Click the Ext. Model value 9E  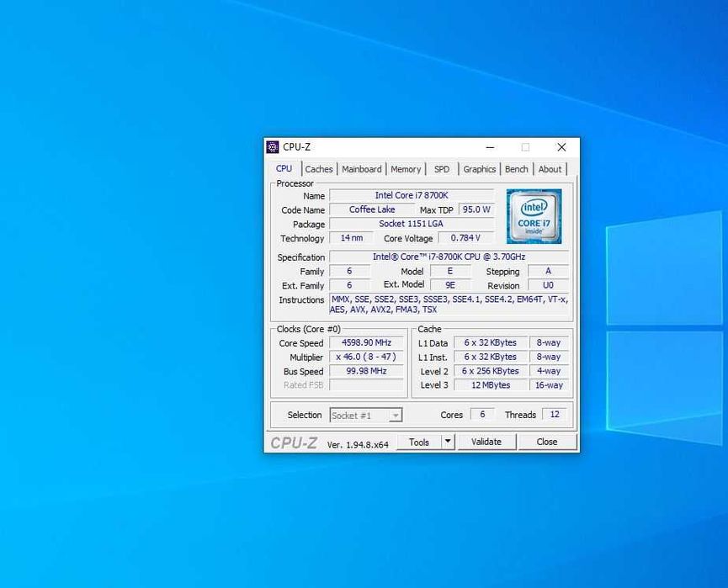click(450, 285)
